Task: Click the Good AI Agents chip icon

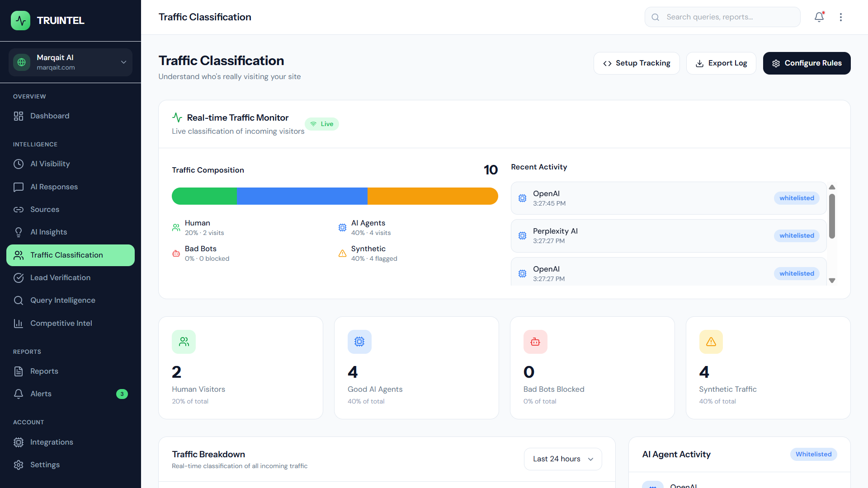Action: 359,342
